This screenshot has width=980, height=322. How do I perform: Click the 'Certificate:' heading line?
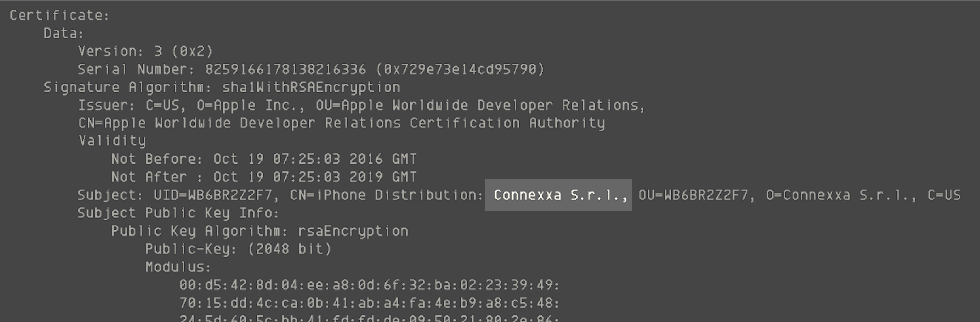60,16
